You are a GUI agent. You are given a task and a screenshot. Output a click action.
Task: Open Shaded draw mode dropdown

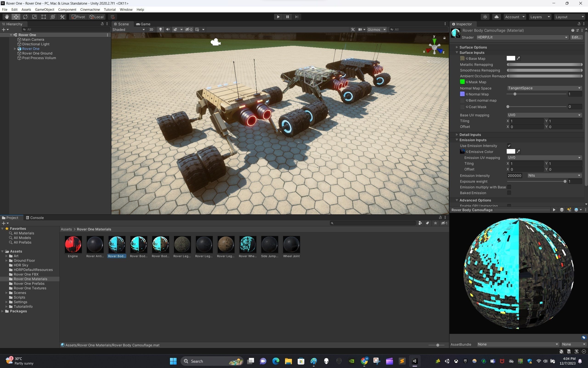tap(129, 29)
